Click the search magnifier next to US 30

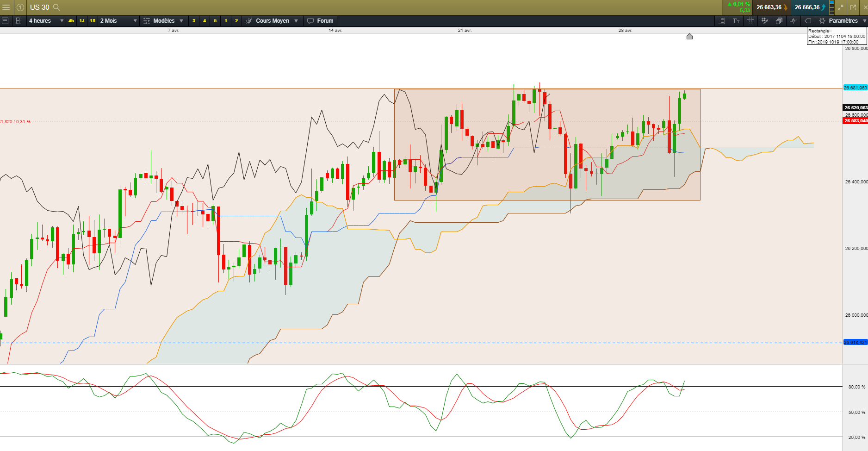pos(56,7)
